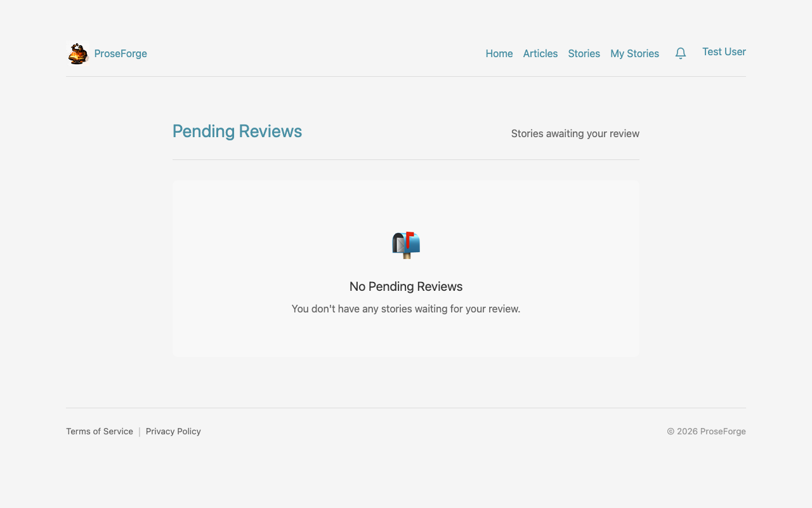Switch to the Articles section

click(540, 53)
